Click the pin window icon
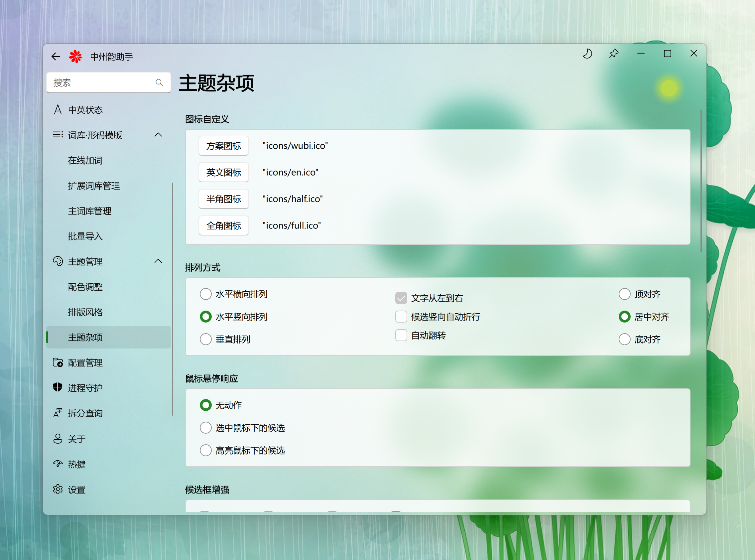 click(x=614, y=54)
